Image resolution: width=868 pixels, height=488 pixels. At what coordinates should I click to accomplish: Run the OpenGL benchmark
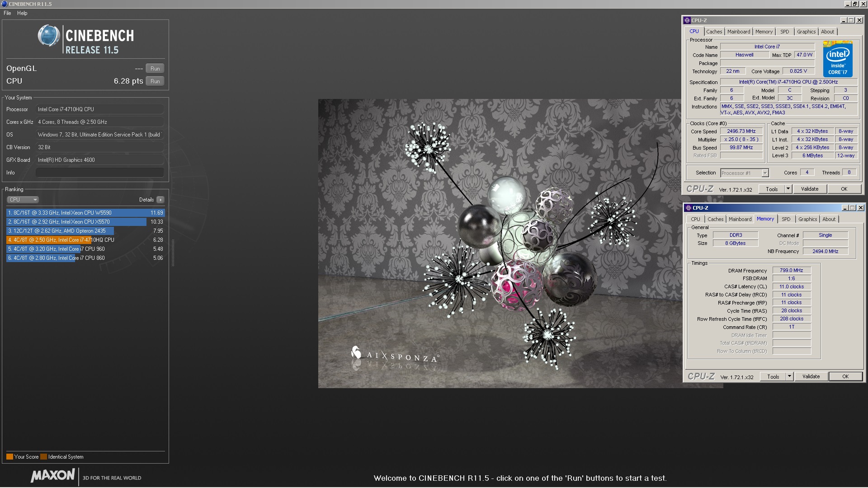155,69
